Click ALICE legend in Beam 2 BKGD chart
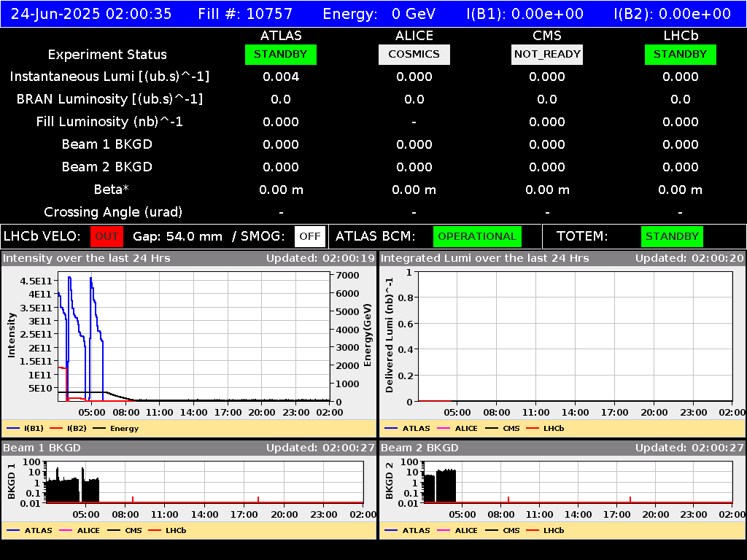747x560 pixels. tap(457, 531)
